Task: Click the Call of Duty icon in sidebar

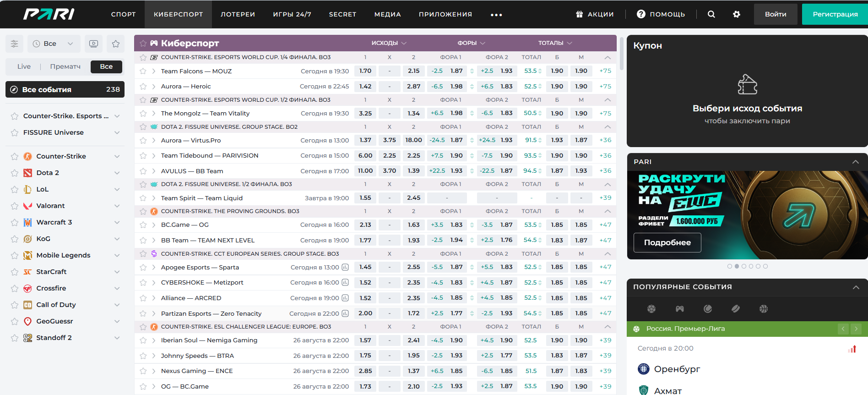Action: pyautogui.click(x=27, y=305)
